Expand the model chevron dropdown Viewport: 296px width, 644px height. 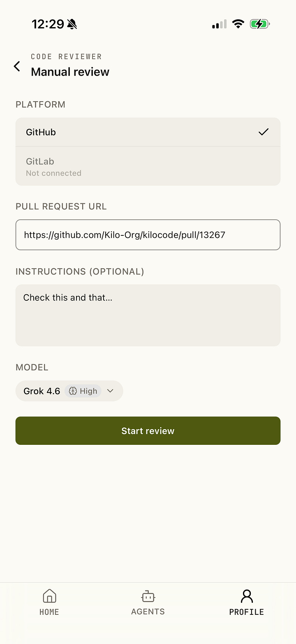(110, 391)
